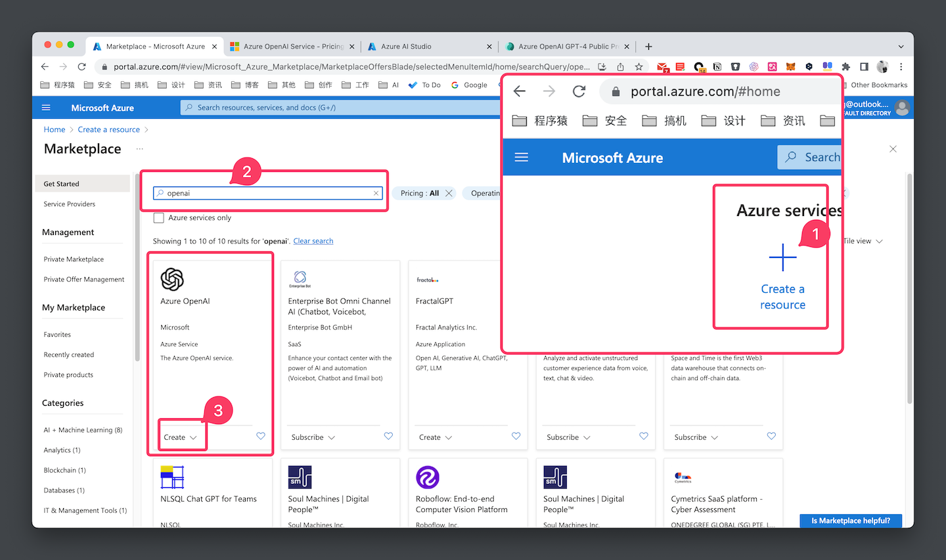The width and height of the screenshot is (946, 560).
Task: Bookmark this page with the star icon
Action: pyautogui.click(x=639, y=66)
